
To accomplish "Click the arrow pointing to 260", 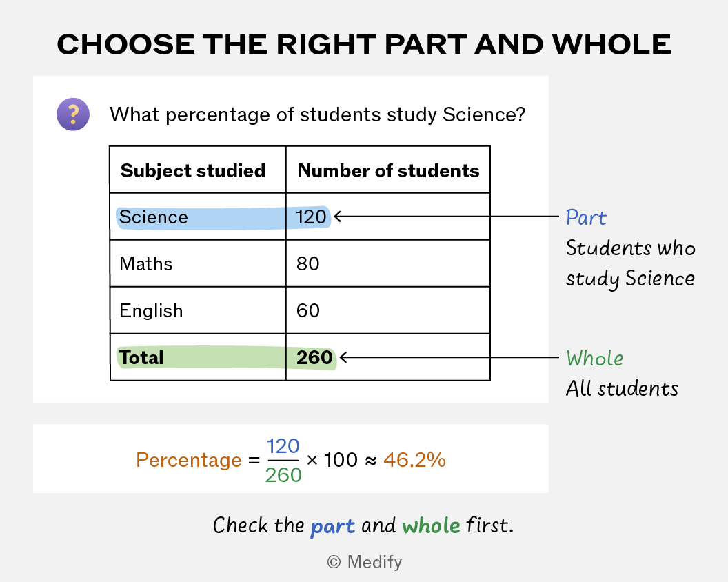I will tap(449, 357).
